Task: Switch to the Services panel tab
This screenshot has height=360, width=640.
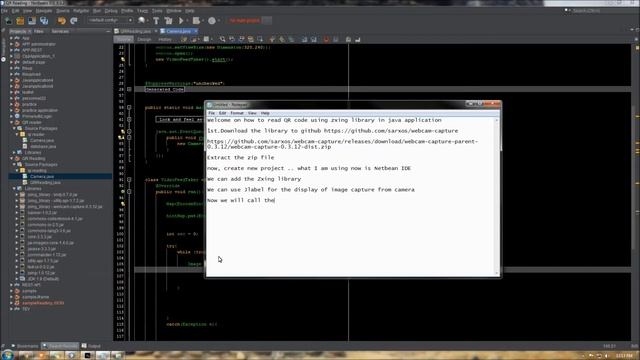Action: [60, 31]
